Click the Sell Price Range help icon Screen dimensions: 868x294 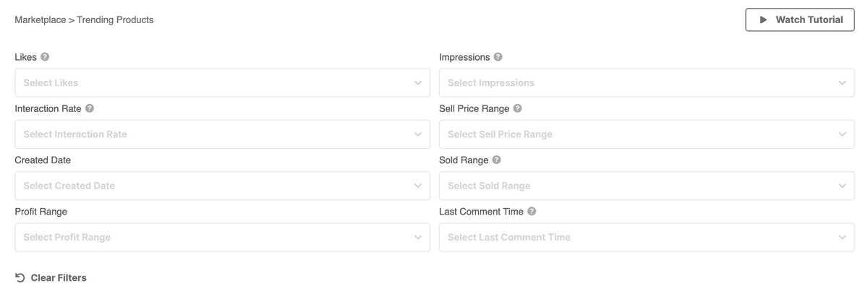[x=517, y=108]
